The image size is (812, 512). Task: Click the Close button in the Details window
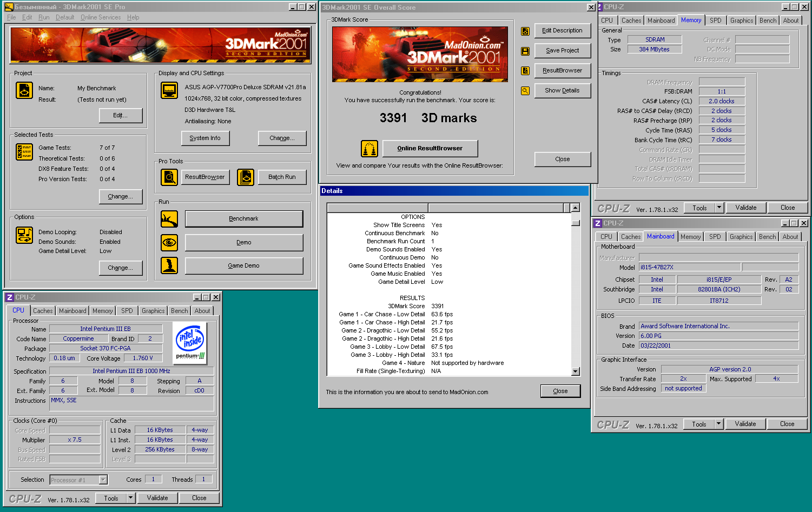(560, 391)
